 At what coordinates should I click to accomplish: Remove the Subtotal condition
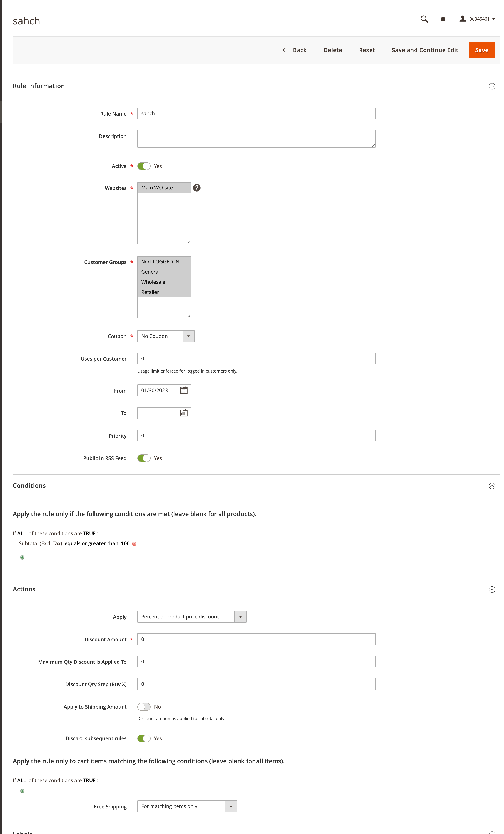[x=134, y=544]
